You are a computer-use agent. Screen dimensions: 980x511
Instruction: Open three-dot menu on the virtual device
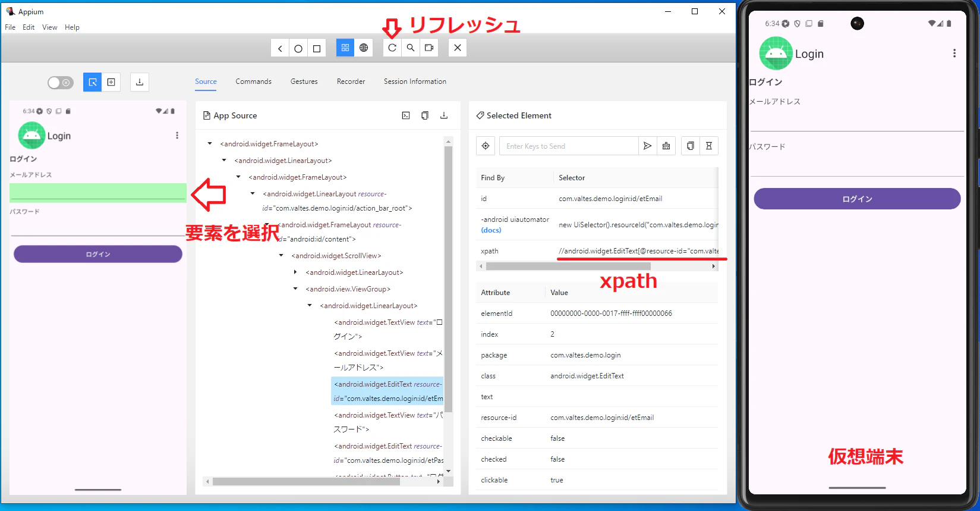[954, 54]
